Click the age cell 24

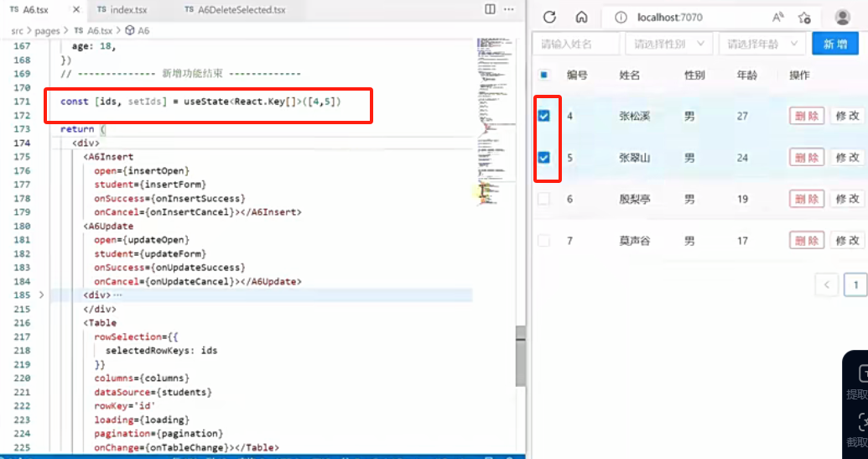point(742,158)
